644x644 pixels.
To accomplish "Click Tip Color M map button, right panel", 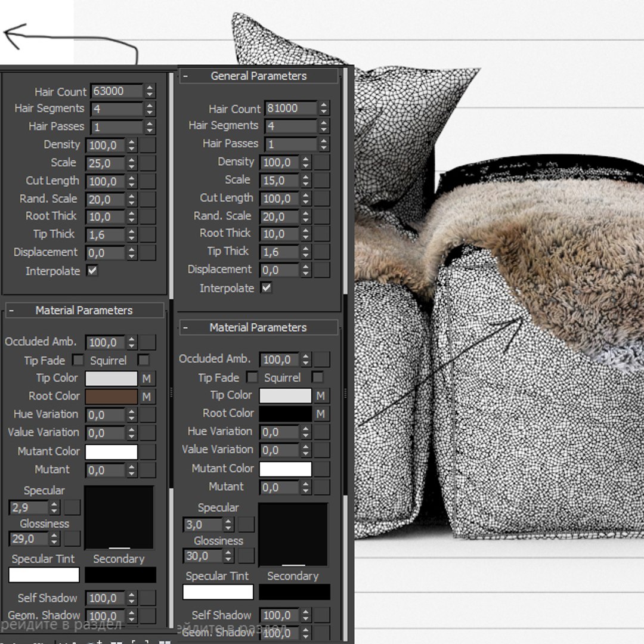I will click(321, 396).
